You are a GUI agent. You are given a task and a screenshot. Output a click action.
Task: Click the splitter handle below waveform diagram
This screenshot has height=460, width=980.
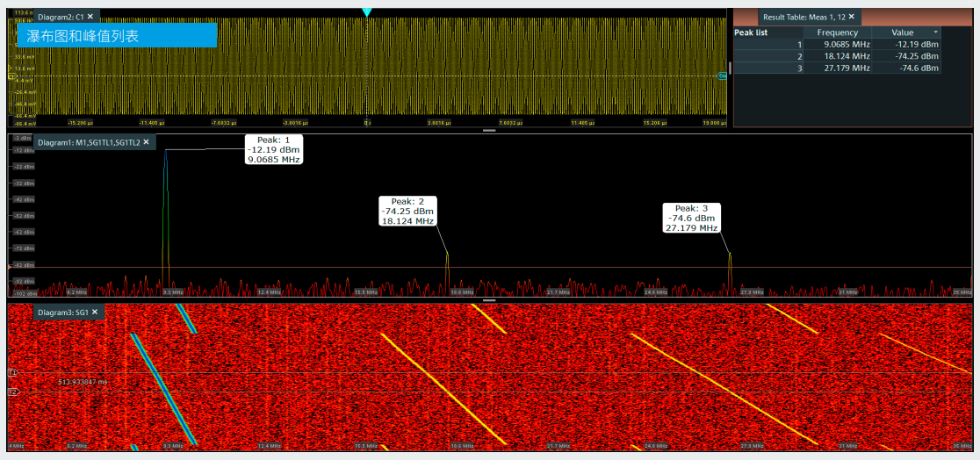[x=489, y=130]
